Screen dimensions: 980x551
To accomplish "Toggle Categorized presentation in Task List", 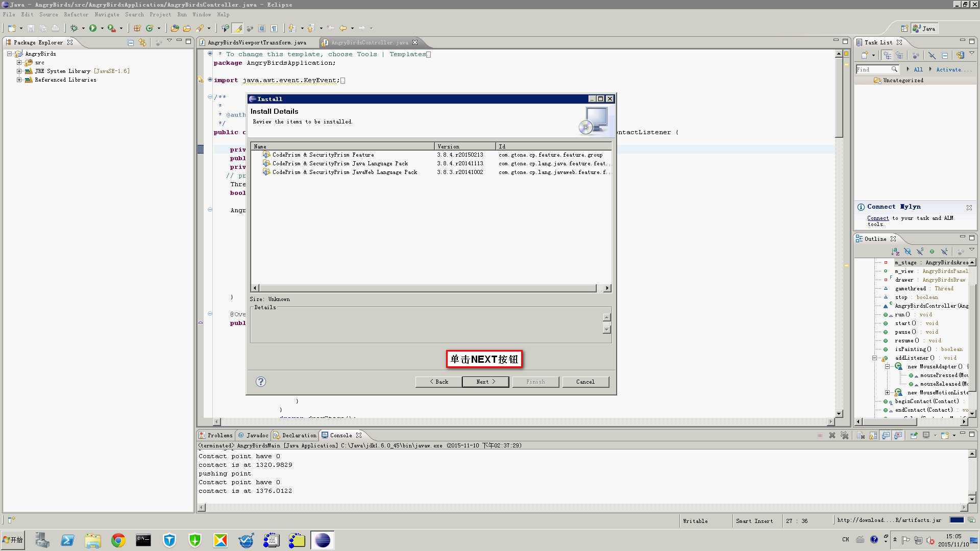I will click(x=887, y=55).
